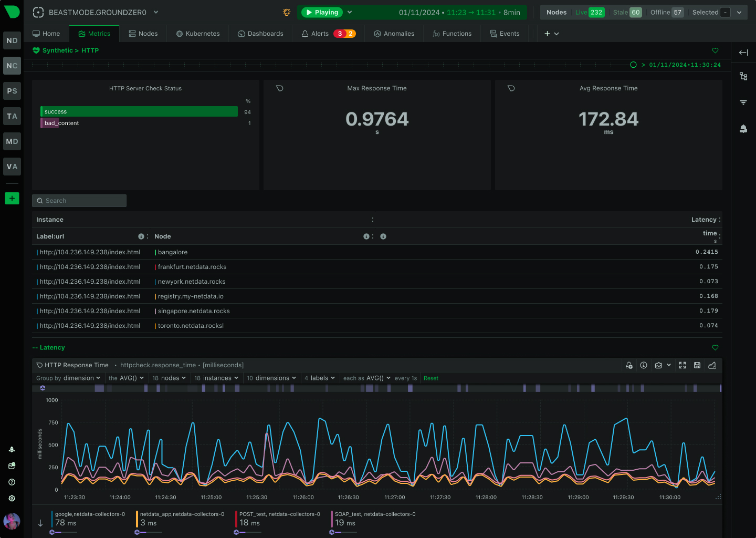756x538 pixels.
Task: Expand the BEASTMODE.GROUNDZER0 space dropdown
Action: (156, 12)
